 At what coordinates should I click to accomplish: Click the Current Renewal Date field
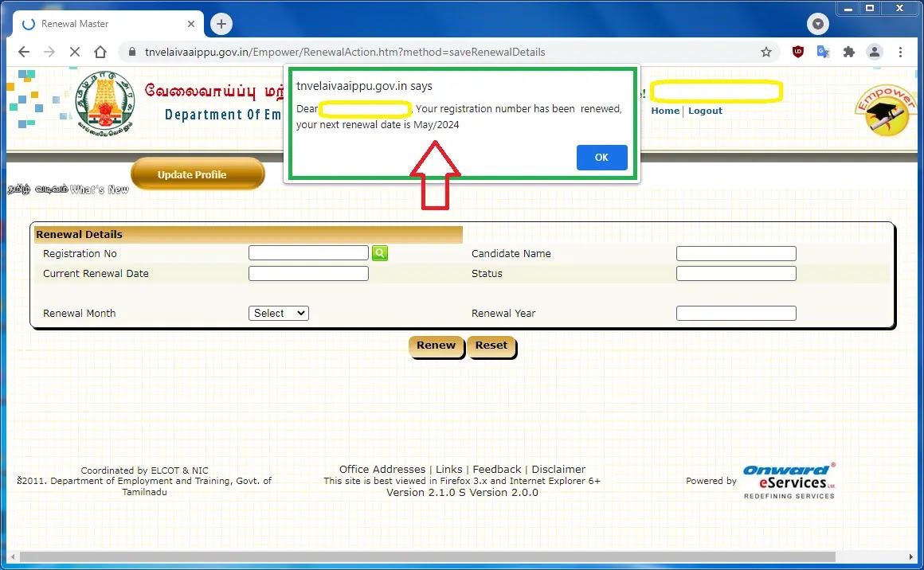(x=308, y=273)
